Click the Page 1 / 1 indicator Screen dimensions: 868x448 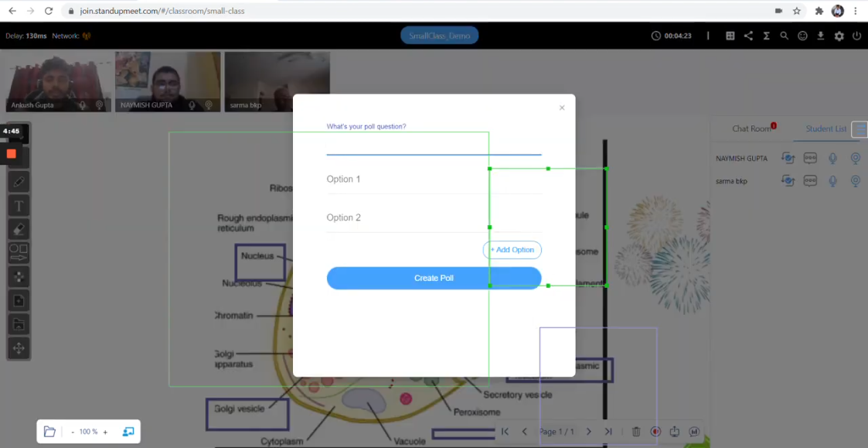pos(557,432)
